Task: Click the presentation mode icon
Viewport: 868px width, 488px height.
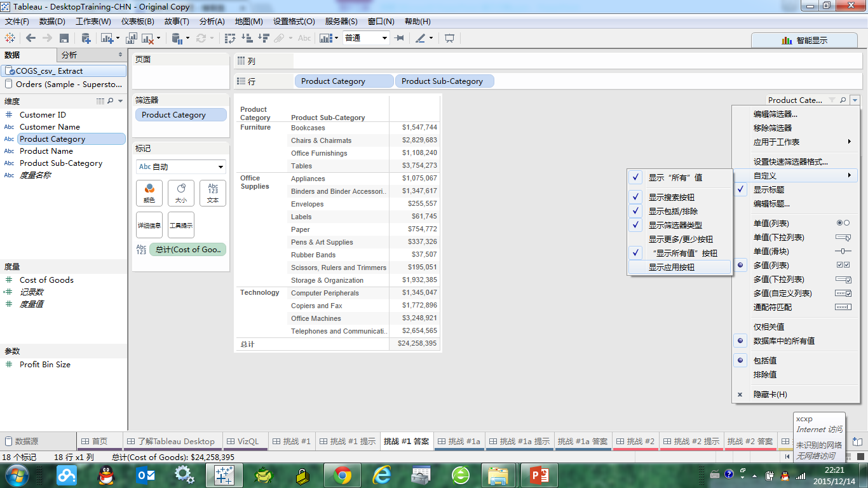Action: pyautogui.click(x=450, y=38)
